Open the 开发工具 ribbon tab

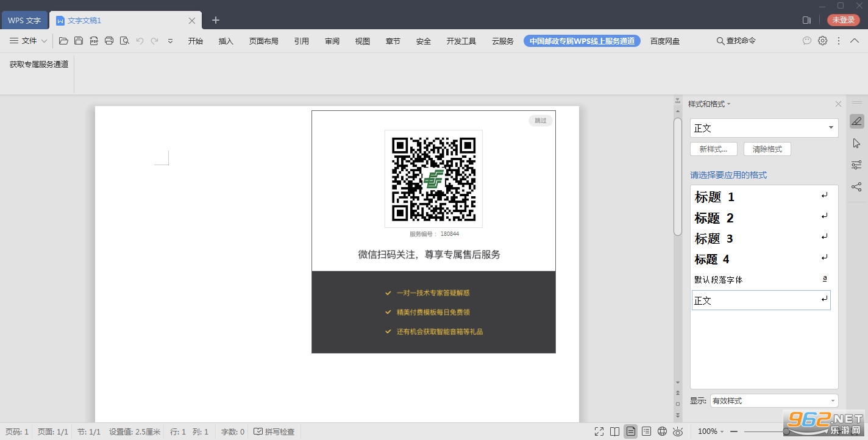tap(461, 41)
